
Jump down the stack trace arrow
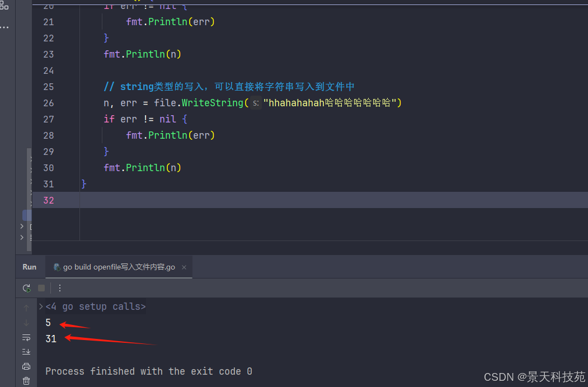click(x=26, y=323)
